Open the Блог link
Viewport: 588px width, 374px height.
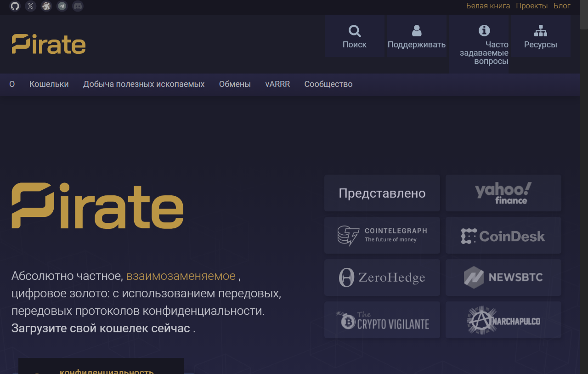tap(562, 6)
